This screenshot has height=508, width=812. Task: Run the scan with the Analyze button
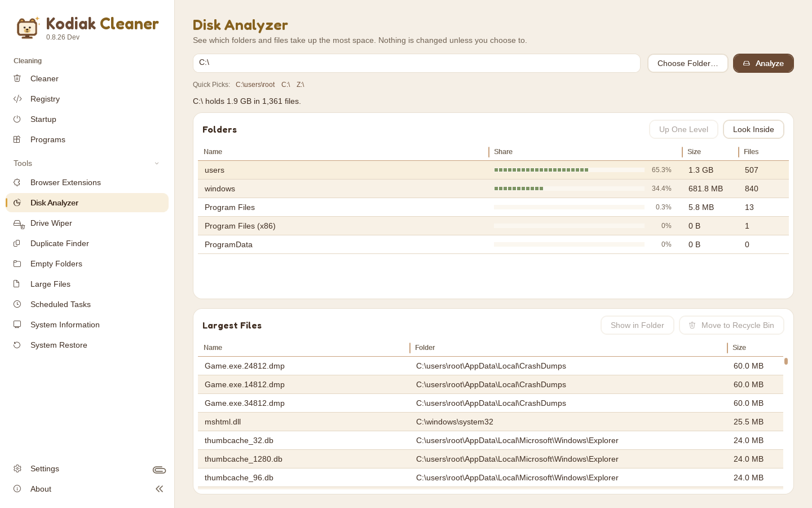tap(764, 63)
